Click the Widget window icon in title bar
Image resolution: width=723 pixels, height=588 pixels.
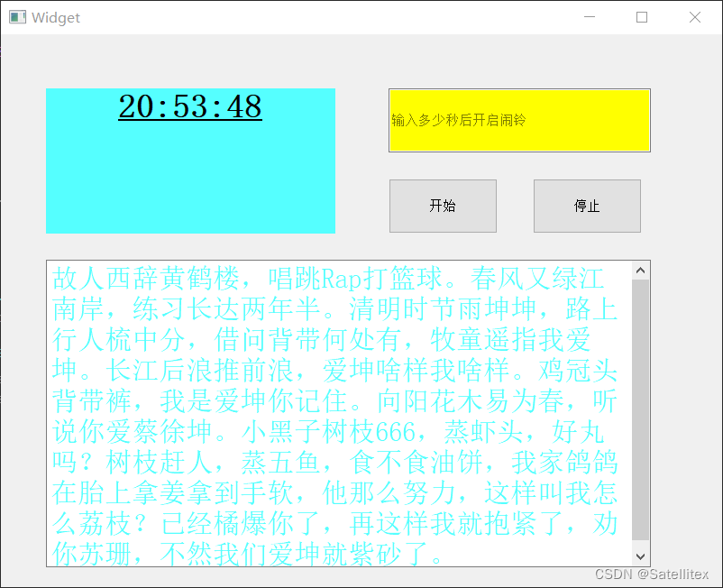tap(17, 17)
